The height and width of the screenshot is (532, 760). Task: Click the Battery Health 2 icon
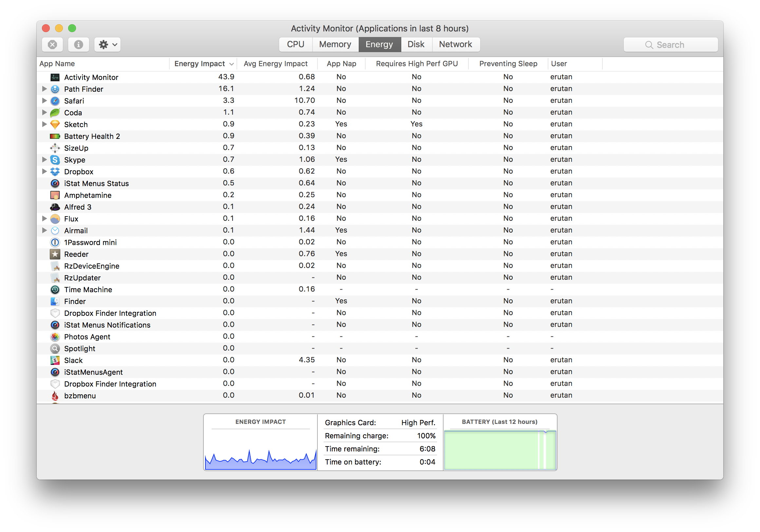(x=55, y=136)
